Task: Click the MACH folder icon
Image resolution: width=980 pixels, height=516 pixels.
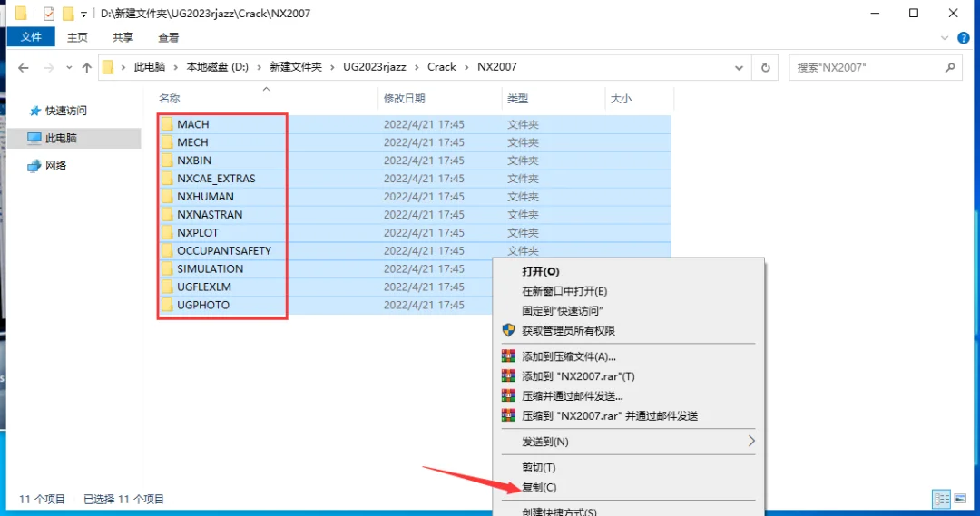Action: [167, 123]
